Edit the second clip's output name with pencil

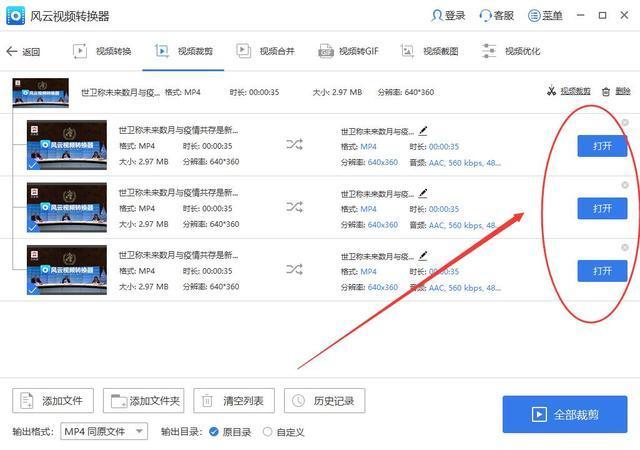point(423,194)
